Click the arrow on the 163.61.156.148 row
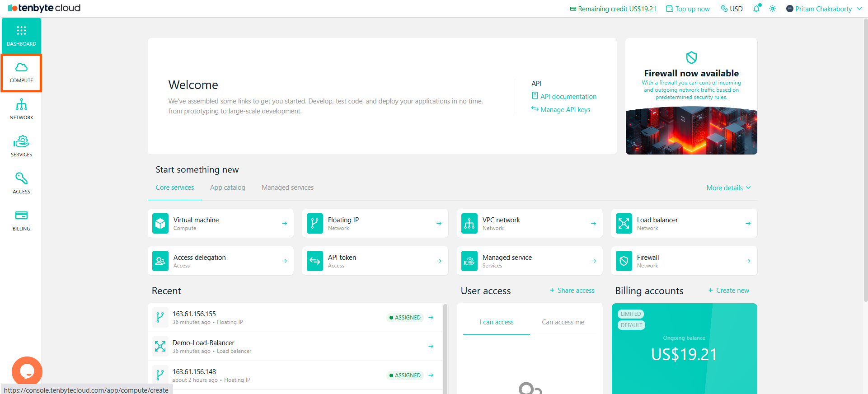This screenshot has height=394, width=868. (x=431, y=375)
